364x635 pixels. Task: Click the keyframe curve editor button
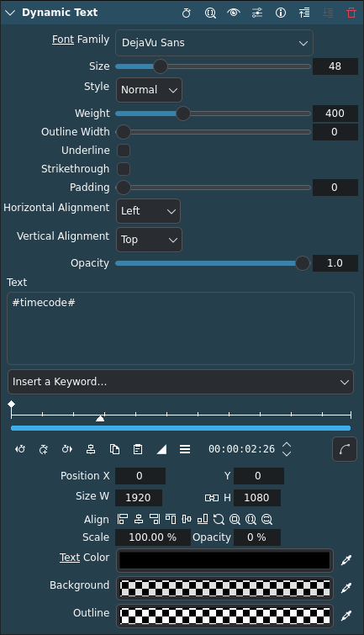pyautogui.click(x=345, y=449)
